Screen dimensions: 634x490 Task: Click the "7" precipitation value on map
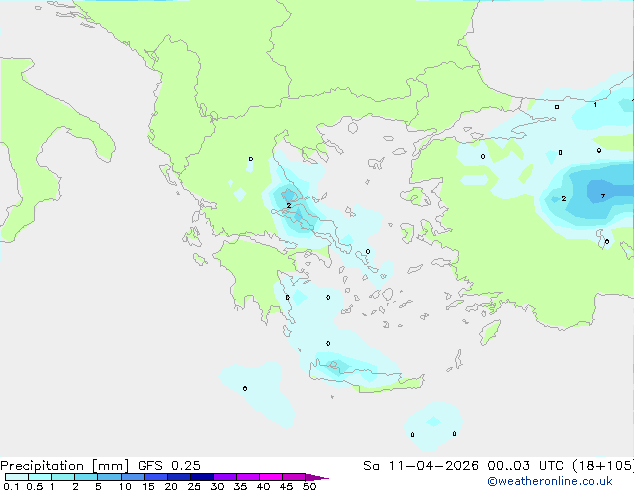pyautogui.click(x=602, y=196)
